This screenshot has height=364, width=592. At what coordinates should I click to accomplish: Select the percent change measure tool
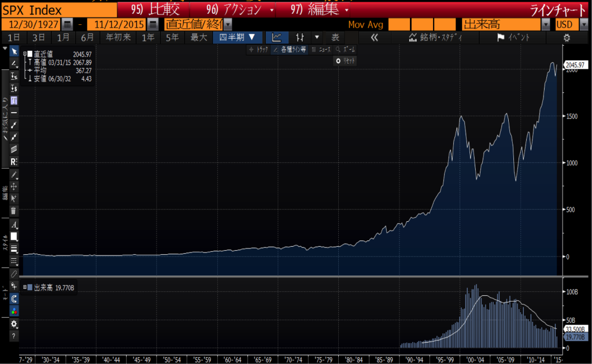[14, 76]
